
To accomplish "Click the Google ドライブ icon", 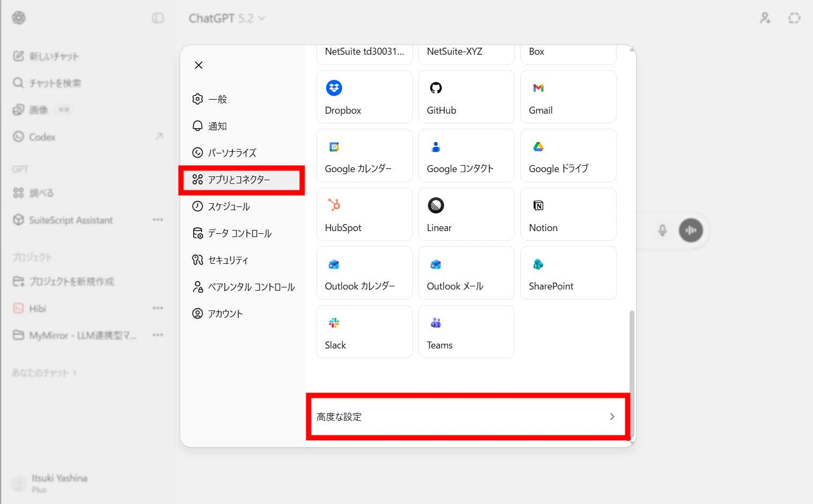I will [x=538, y=146].
